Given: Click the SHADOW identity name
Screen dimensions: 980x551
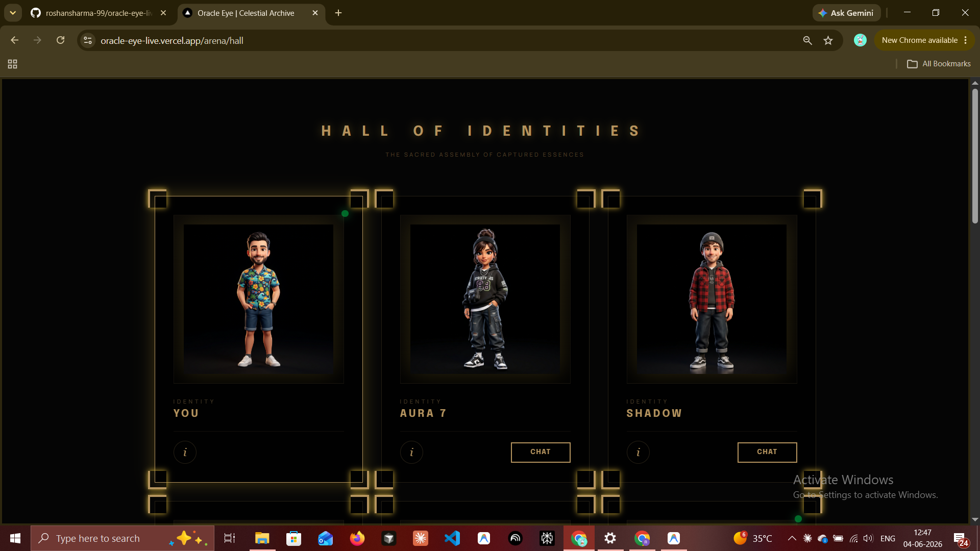Looking at the screenshot, I should click(x=654, y=413).
